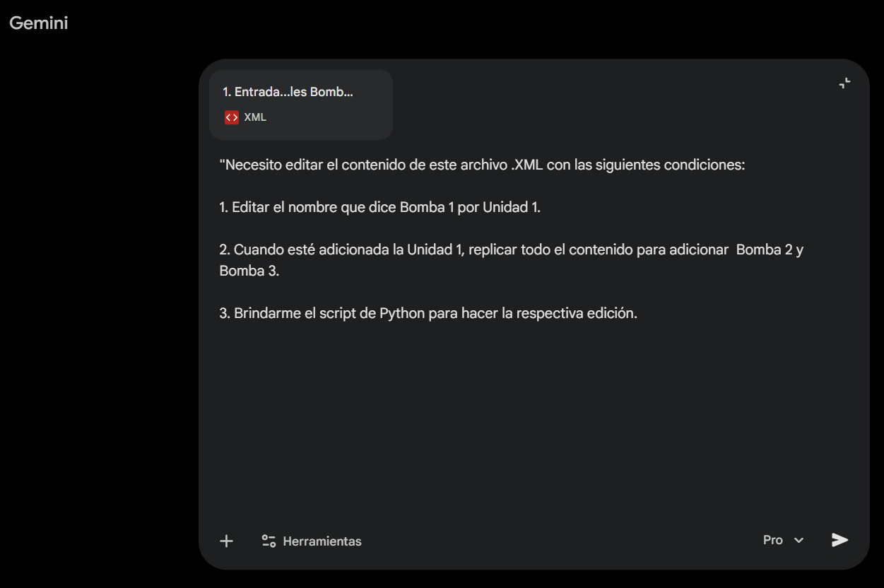
Task: Open the Pro model selector
Action: click(784, 540)
